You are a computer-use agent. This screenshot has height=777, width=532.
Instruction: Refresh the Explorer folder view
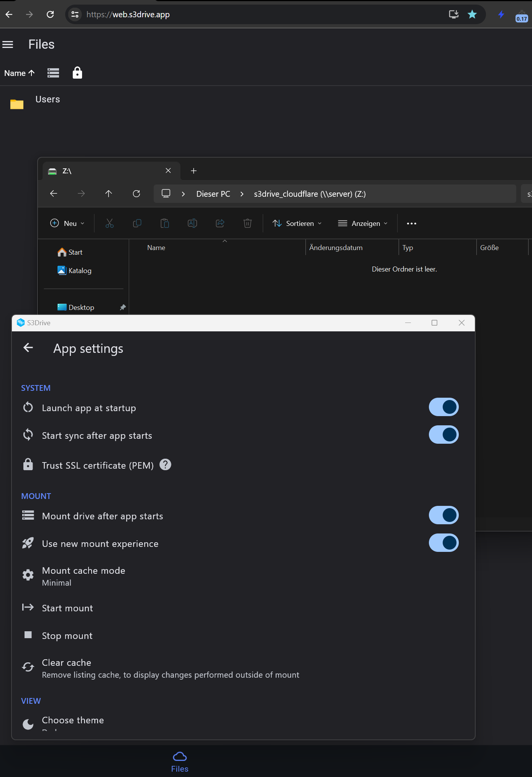pos(136,194)
